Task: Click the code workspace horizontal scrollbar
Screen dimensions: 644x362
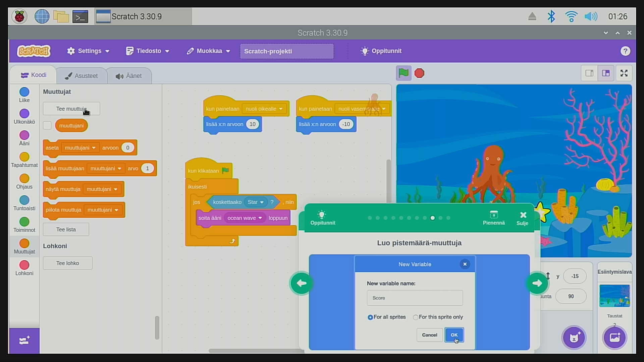Action: pos(256,351)
